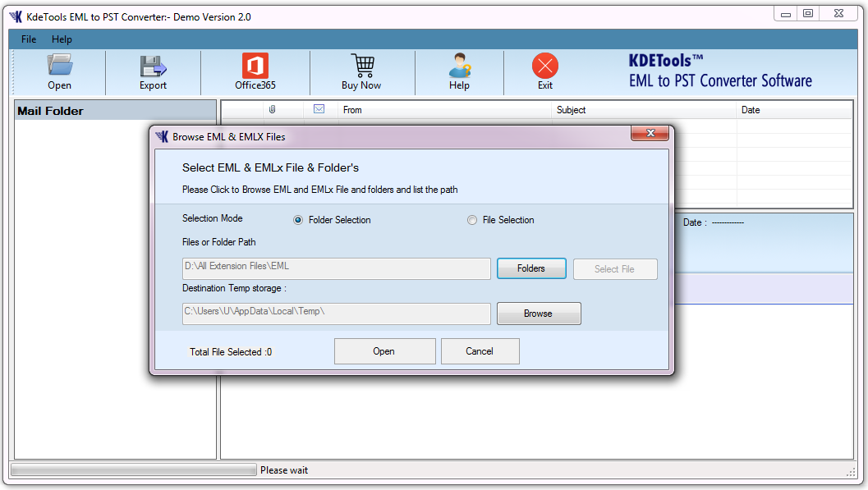Screen dimensions: 868x490
Task: Click the Help person icon in toolbar
Action: 460,66
